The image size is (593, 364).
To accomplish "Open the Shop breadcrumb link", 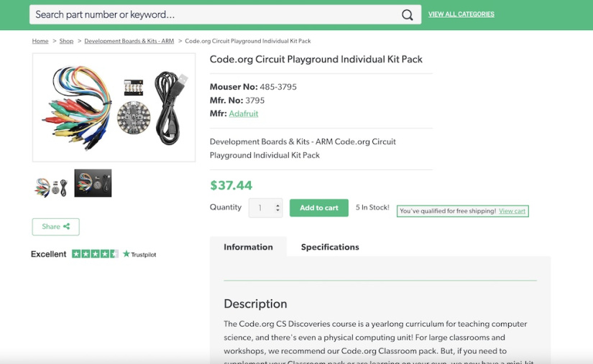I will point(66,41).
